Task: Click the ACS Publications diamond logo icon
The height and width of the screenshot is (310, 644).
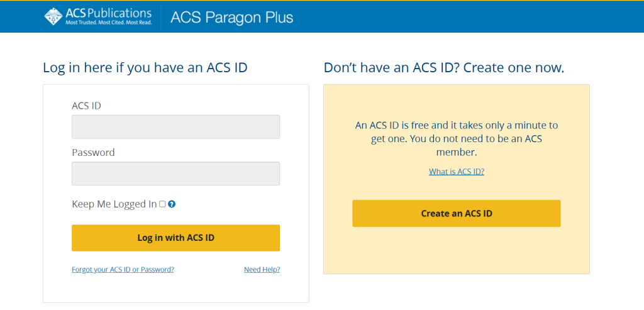Action: [x=53, y=16]
